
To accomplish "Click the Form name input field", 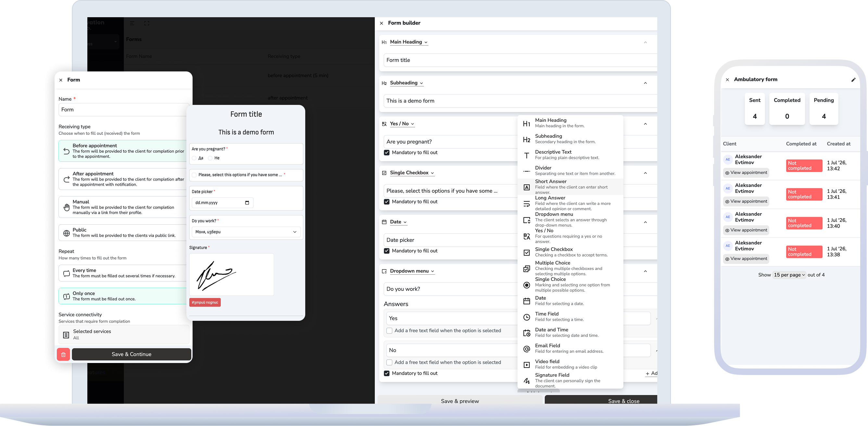I will point(123,110).
